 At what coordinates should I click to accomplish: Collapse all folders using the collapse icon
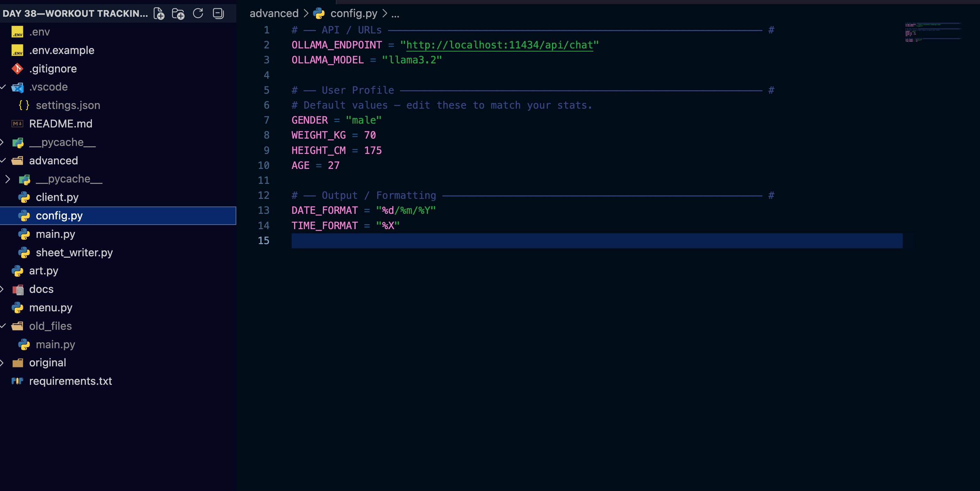tap(218, 14)
